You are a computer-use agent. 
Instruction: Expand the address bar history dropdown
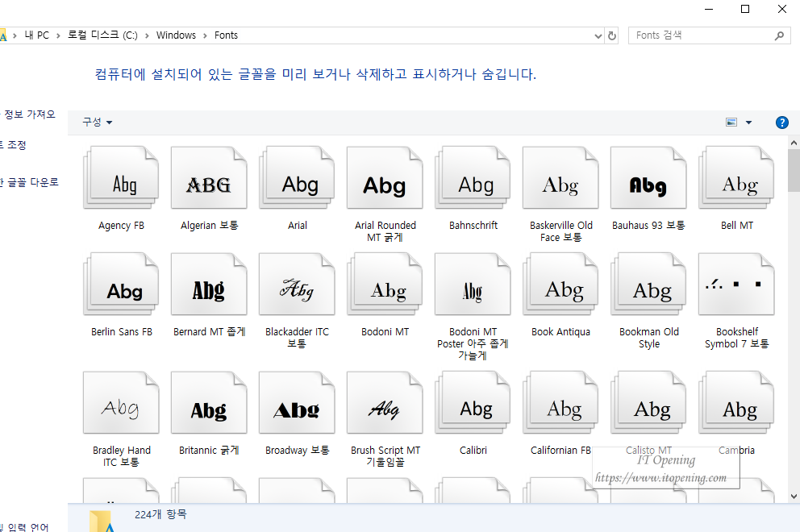pyautogui.click(x=598, y=35)
